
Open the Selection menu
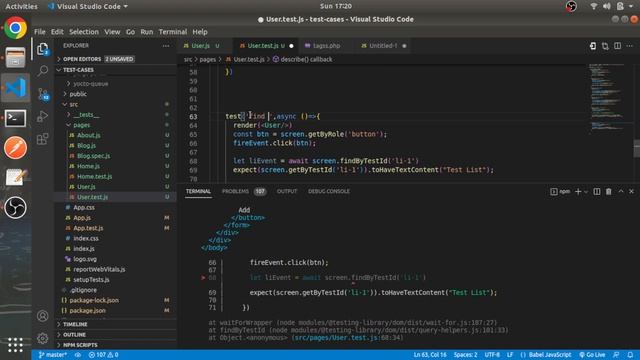pos(84,32)
